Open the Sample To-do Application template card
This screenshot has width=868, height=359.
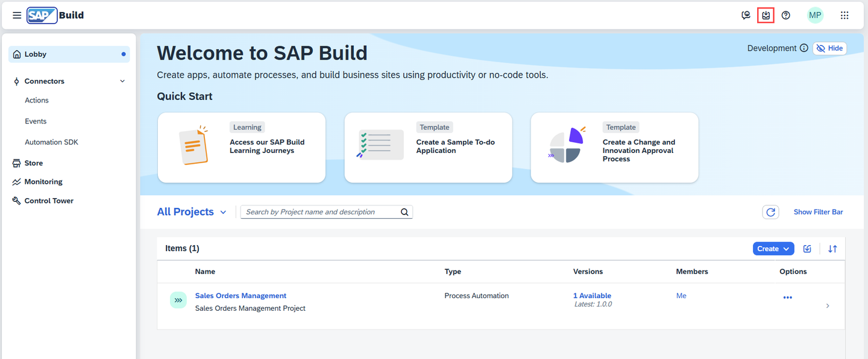(x=428, y=148)
